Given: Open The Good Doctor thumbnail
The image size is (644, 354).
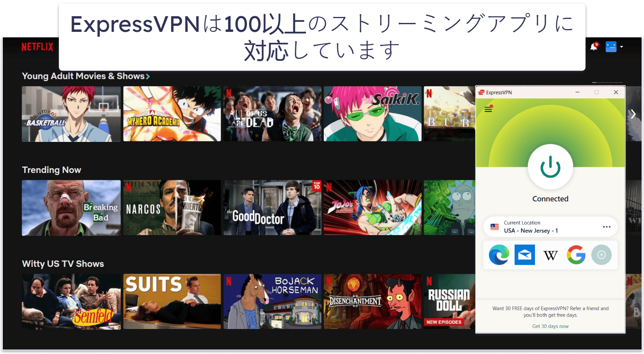Looking at the screenshot, I should tap(273, 208).
